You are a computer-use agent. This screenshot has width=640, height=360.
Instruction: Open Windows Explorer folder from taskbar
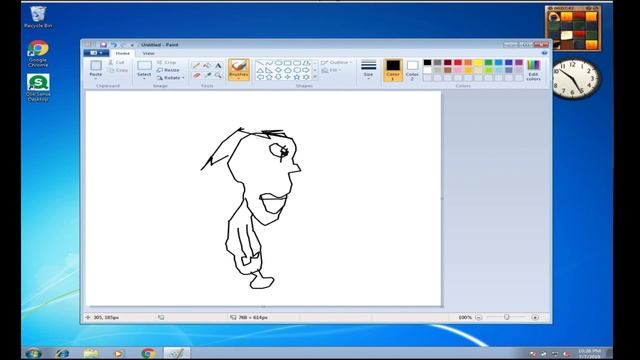[x=91, y=353]
